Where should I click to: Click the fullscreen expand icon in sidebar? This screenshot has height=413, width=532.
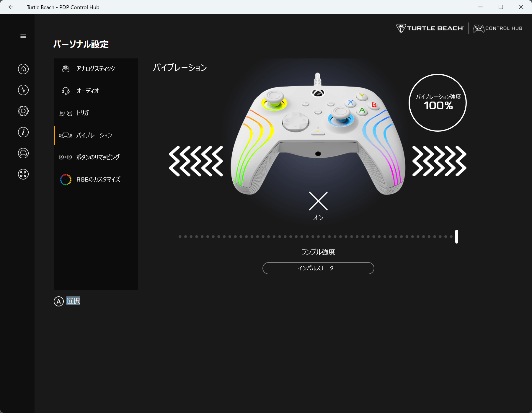(x=23, y=174)
